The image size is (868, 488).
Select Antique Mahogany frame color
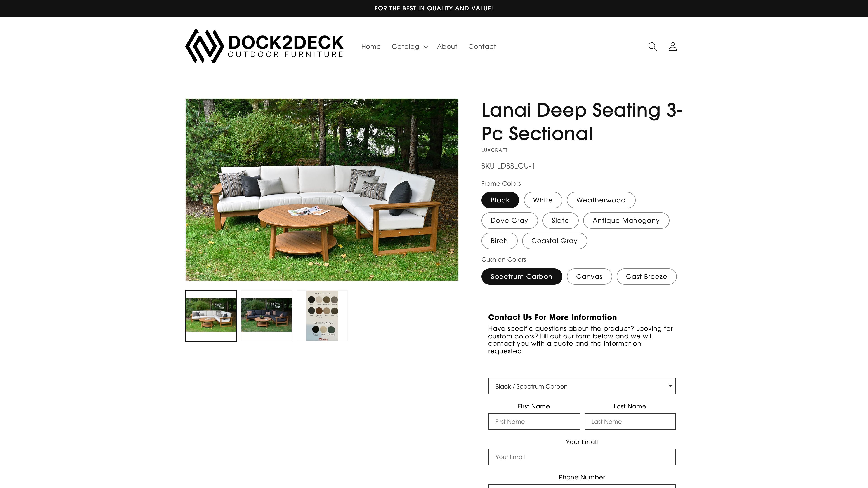pyautogui.click(x=626, y=221)
